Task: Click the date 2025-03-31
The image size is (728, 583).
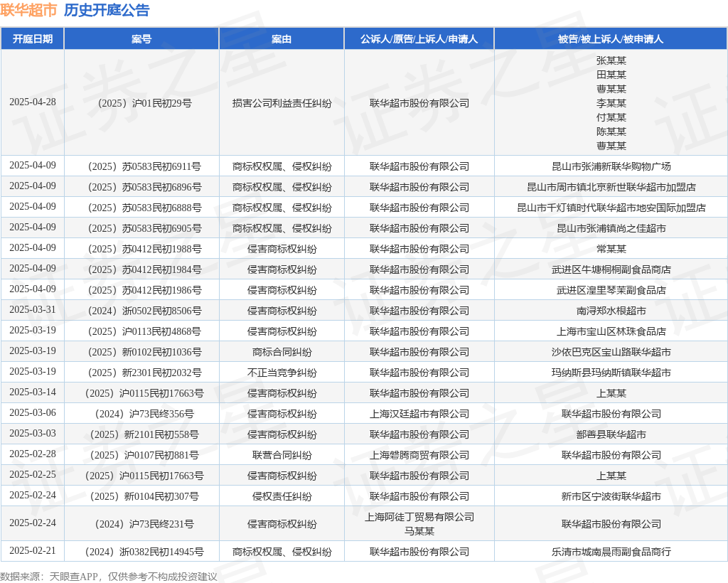Action: point(33,309)
